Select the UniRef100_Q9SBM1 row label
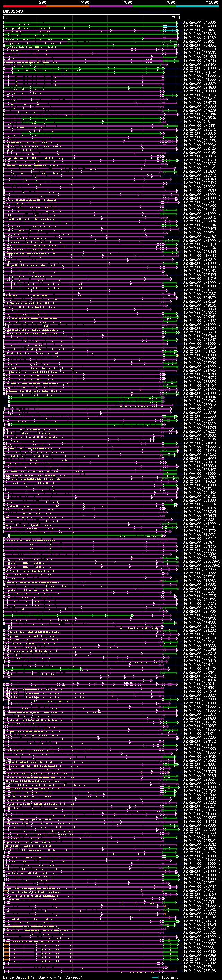Viewport: 222px width, 980px height. click(x=199, y=125)
